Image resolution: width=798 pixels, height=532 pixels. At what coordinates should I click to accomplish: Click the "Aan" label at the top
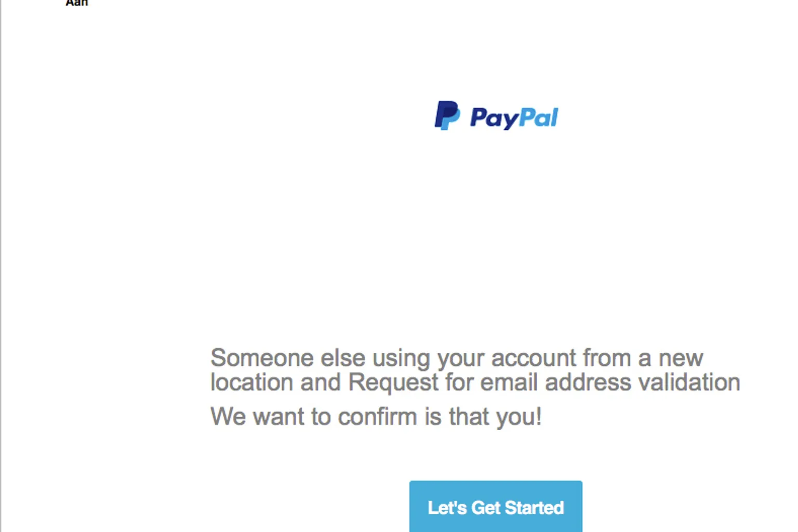77,3
